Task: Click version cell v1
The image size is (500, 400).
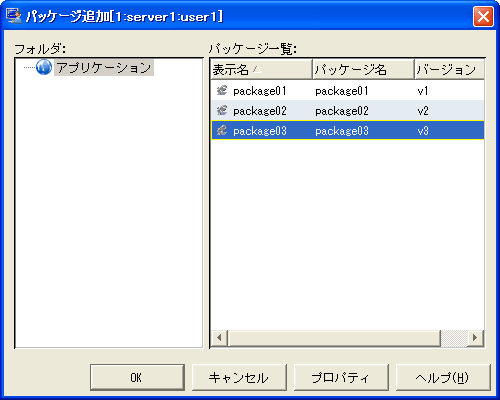Action: click(x=423, y=91)
